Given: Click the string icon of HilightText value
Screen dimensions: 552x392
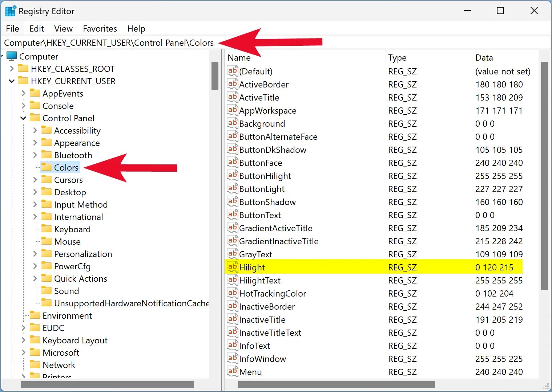Looking at the screenshot, I should point(233,280).
